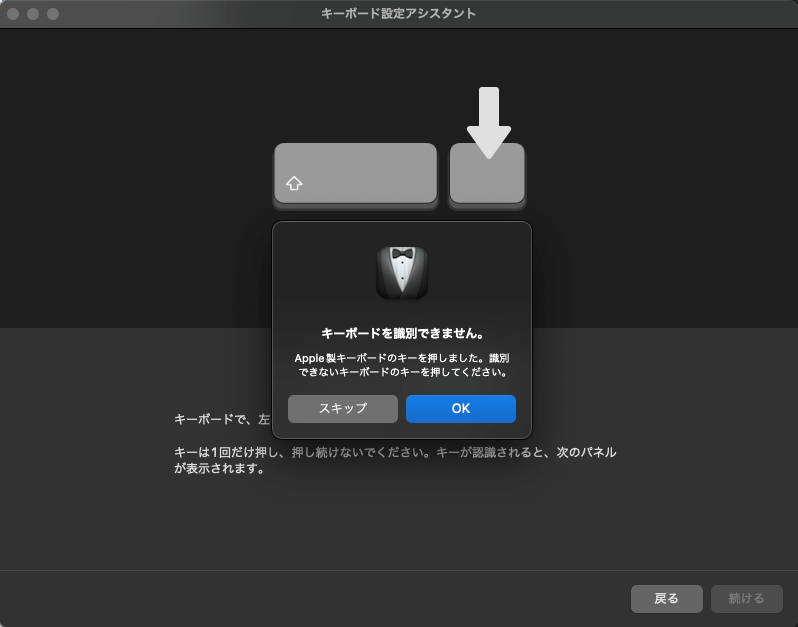Click the キーボードで、左 instruction line
The width and height of the screenshot is (798, 627).
(x=222, y=419)
